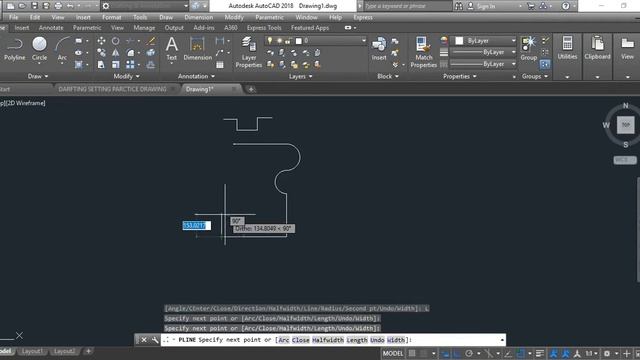Image resolution: width=640 pixels, height=360 pixels.
Task: Open the Express menu
Action: pos(362,17)
